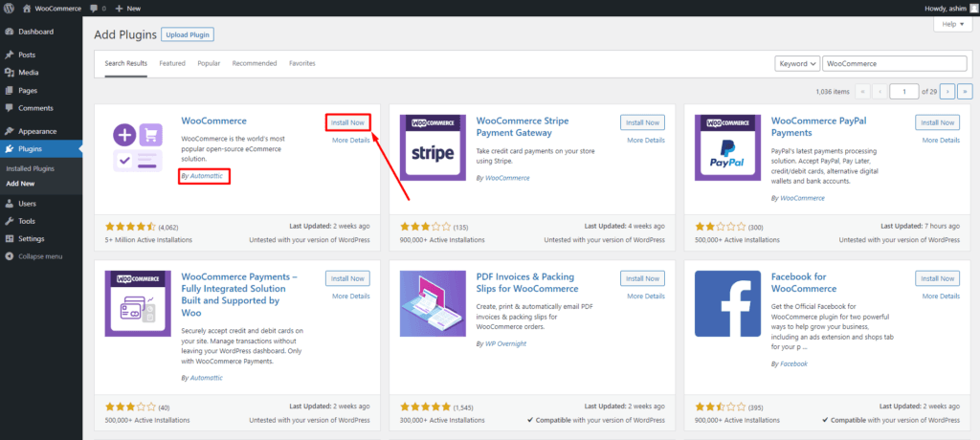Jump to the last results page arrow
The width and height of the screenshot is (980, 440).
point(966,91)
